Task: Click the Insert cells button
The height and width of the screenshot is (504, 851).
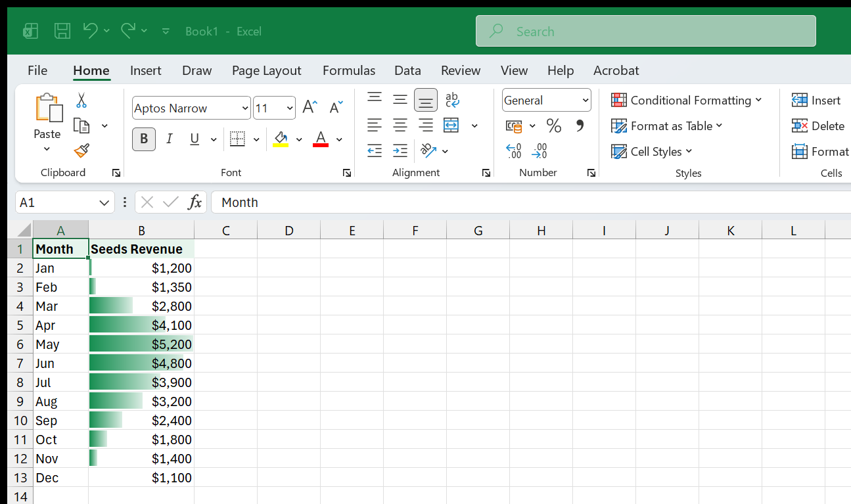Action: click(816, 100)
